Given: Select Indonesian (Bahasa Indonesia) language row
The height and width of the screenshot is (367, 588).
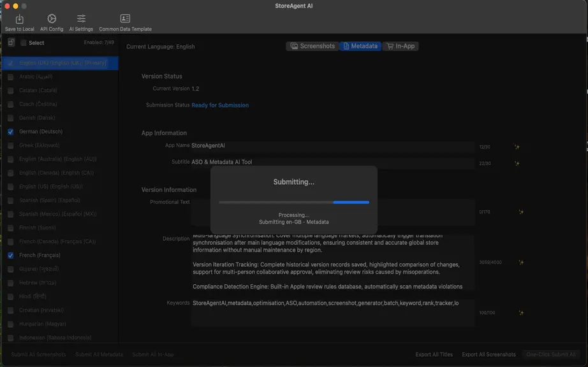Looking at the screenshot, I should click(x=60, y=338).
